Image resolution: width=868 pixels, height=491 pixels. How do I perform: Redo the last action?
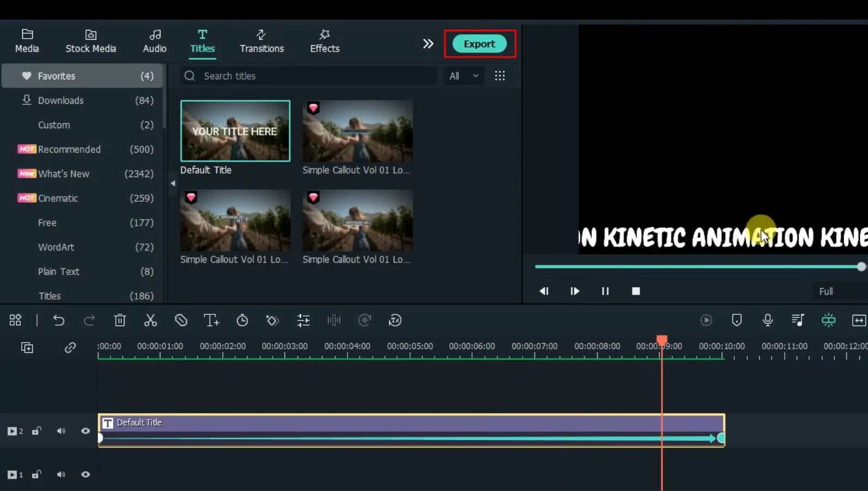click(89, 320)
